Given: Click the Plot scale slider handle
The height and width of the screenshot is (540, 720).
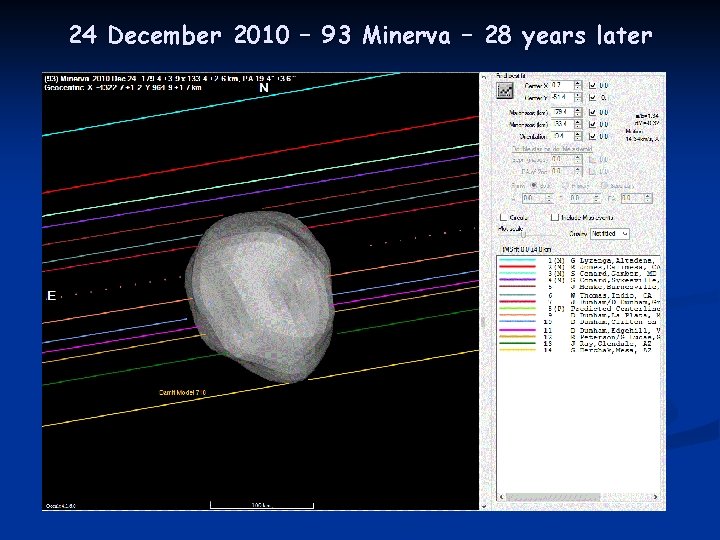Looking at the screenshot, I should (523, 235).
